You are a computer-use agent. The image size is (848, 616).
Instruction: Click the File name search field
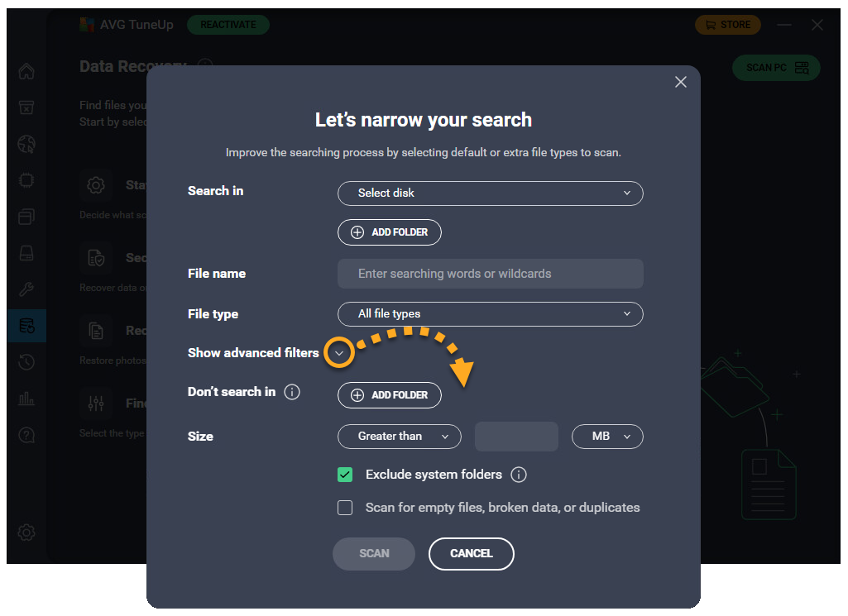click(490, 274)
